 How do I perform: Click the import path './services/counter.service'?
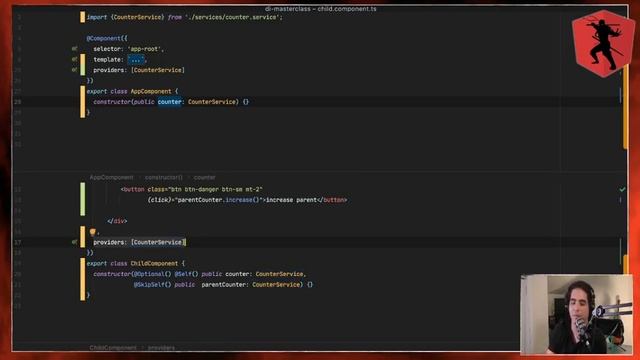(233, 17)
